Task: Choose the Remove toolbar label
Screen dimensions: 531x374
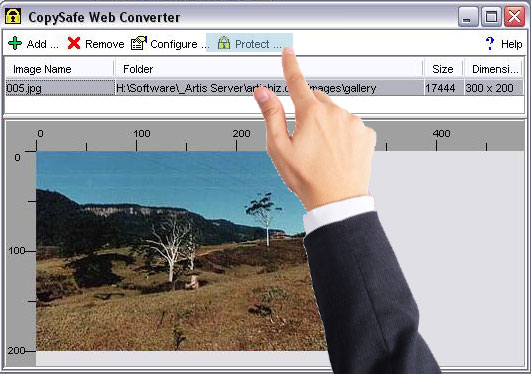Action: tap(105, 44)
